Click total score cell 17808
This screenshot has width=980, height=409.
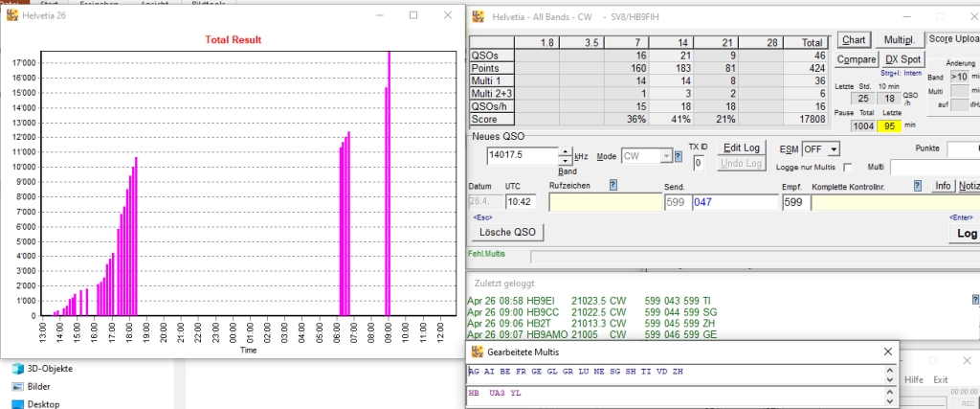click(x=805, y=119)
